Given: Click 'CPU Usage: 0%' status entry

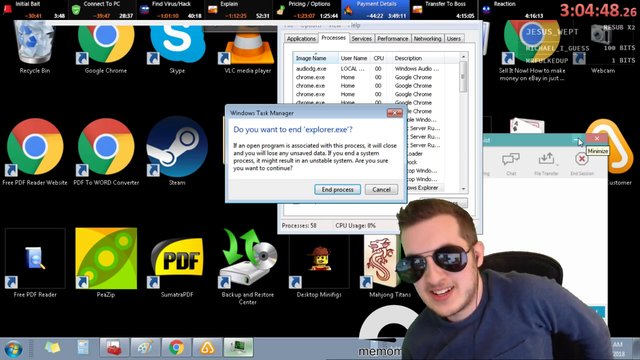Looking at the screenshot, I should tap(355, 225).
